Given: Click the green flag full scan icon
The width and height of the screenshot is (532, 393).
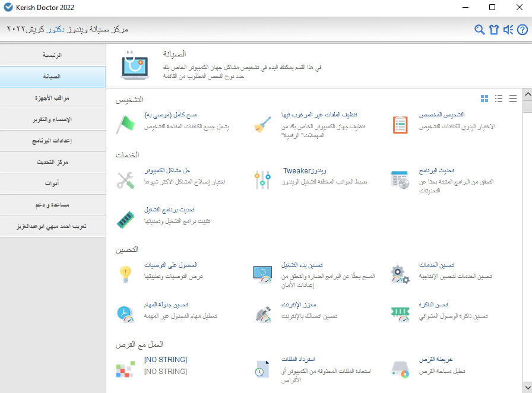Looking at the screenshot, I should [x=125, y=125].
